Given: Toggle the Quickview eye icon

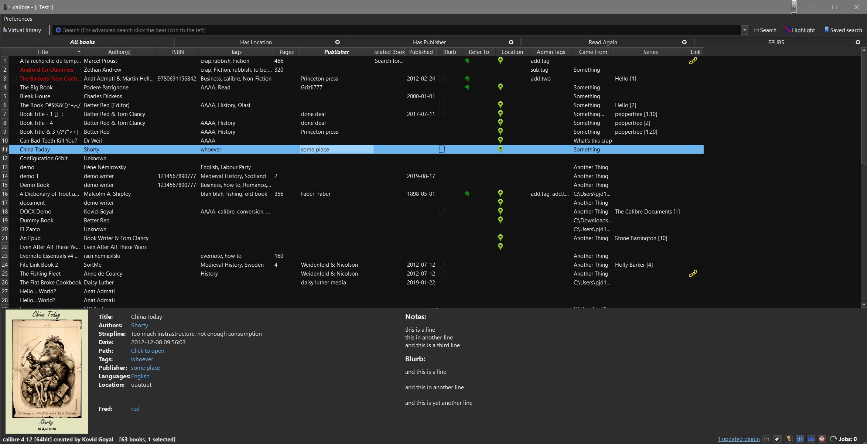Looking at the screenshot, I should tap(822, 439).
